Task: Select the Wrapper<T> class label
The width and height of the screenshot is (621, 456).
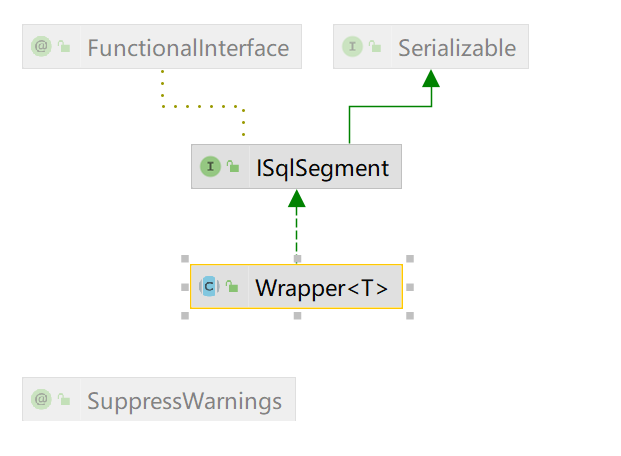Action: [321, 287]
